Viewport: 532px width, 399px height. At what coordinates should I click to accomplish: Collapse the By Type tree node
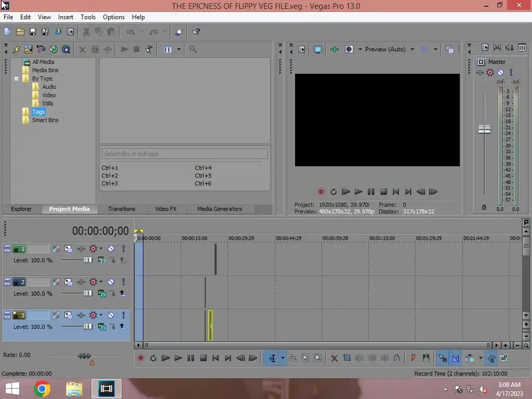(16, 78)
